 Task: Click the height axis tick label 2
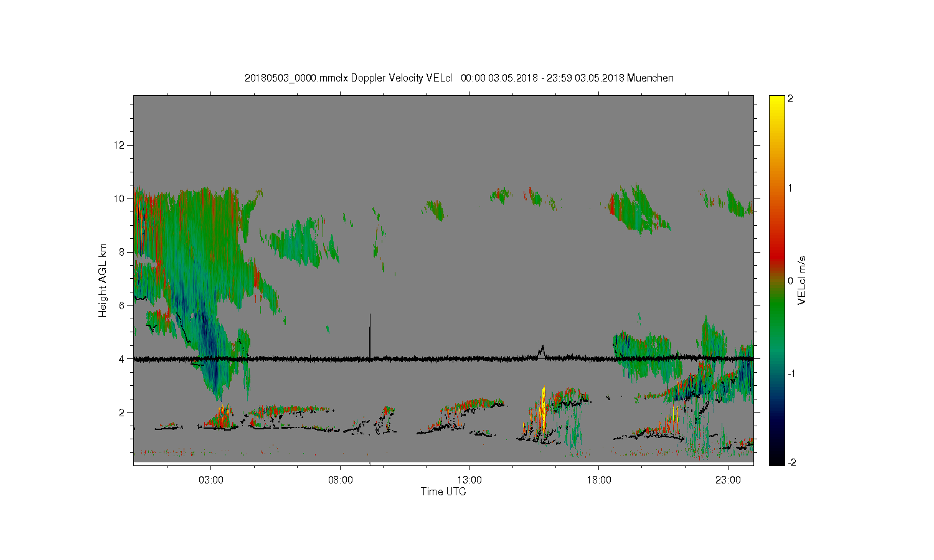point(123,413)
